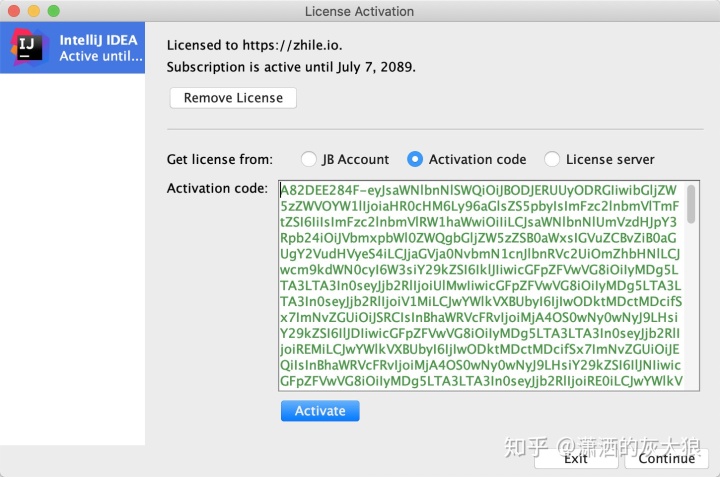Viewport: 720px width, 477px height.
Task: Maximize window with the green button
Action: tap(54, 11)
